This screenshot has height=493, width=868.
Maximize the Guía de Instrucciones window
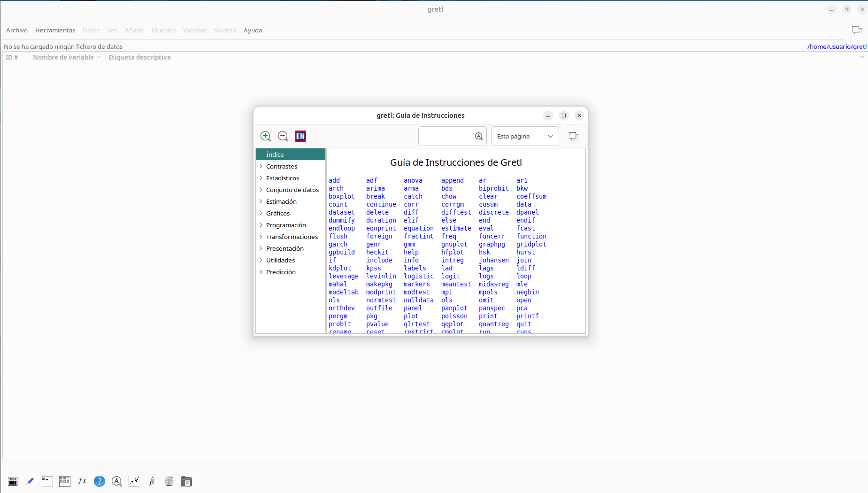coord(564,116)
